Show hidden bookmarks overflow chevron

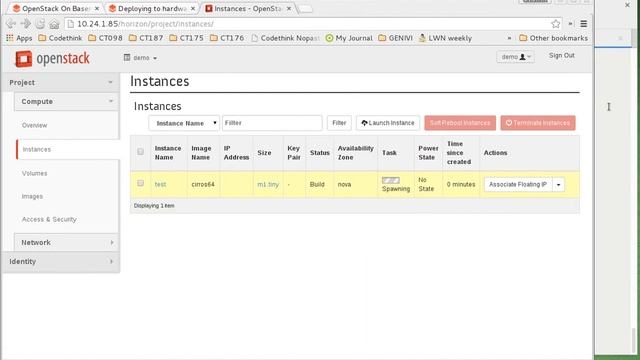click(x=509, y=38)
